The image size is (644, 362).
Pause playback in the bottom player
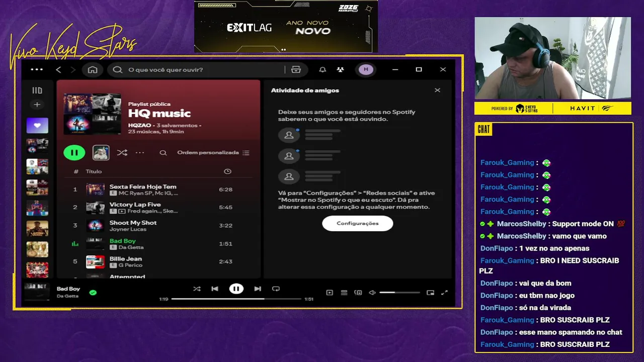[x=236, y=289]
